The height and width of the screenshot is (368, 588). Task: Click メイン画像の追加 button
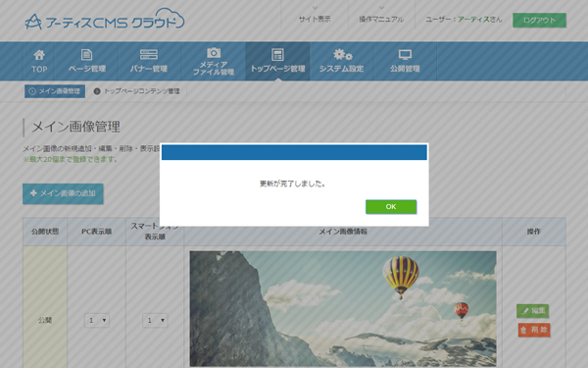[63, 193]
